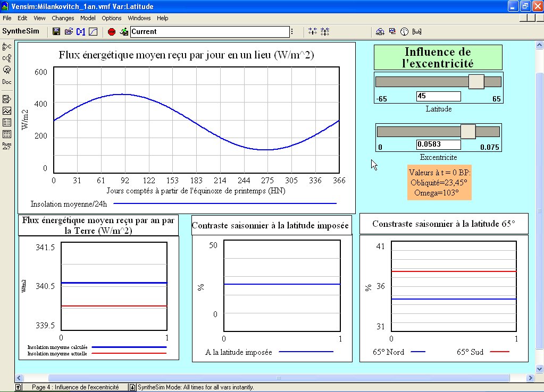Select the Graph tool in sidebar
This screenshot has height=392, width=544.
point(7,111)
